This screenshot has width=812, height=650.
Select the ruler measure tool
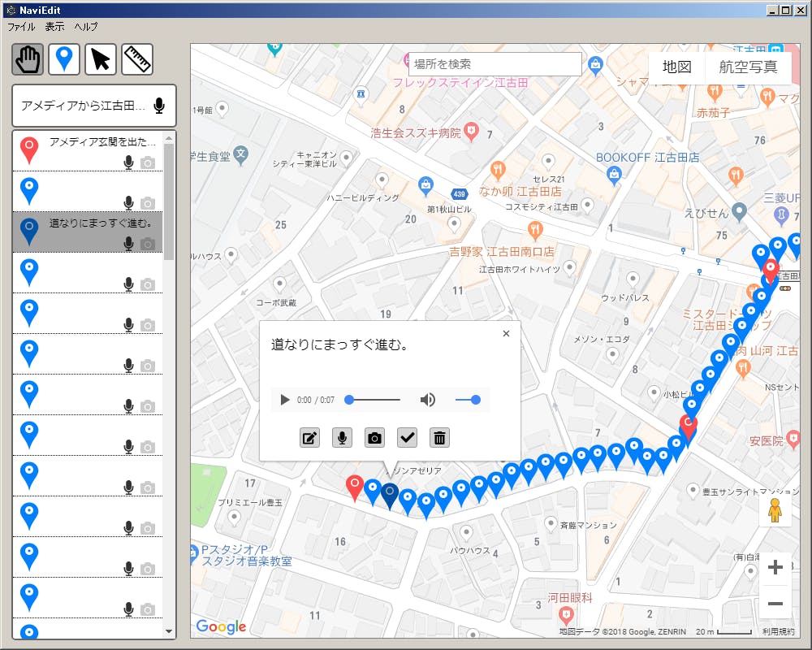click(x=137, y=59)
